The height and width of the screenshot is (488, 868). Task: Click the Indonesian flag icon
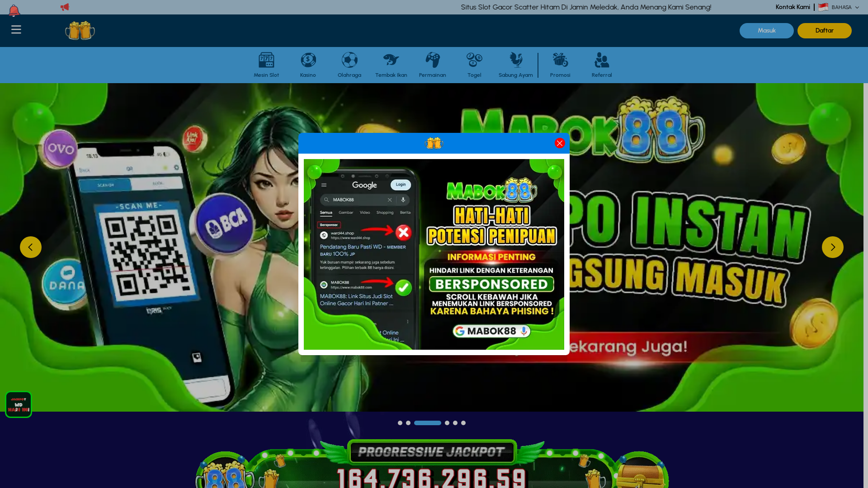(823, 7)
